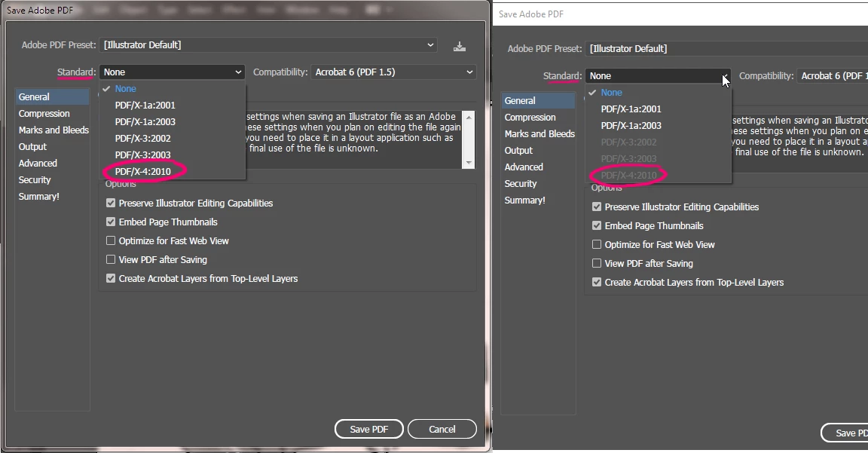Select PDF/X-1a:2001 in left dialog list

click(145, 106)
